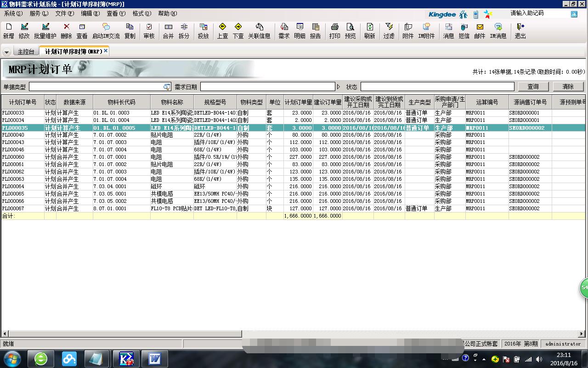
Task: Click the 删除 (Delete) red X icon
Action: tap(66, 30)
